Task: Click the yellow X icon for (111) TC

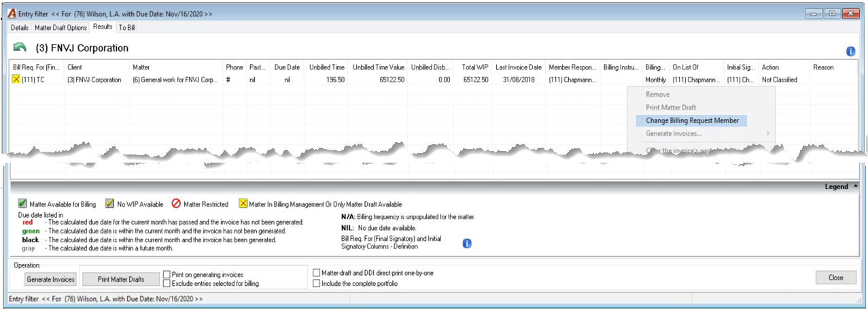Action: (16, 80)
